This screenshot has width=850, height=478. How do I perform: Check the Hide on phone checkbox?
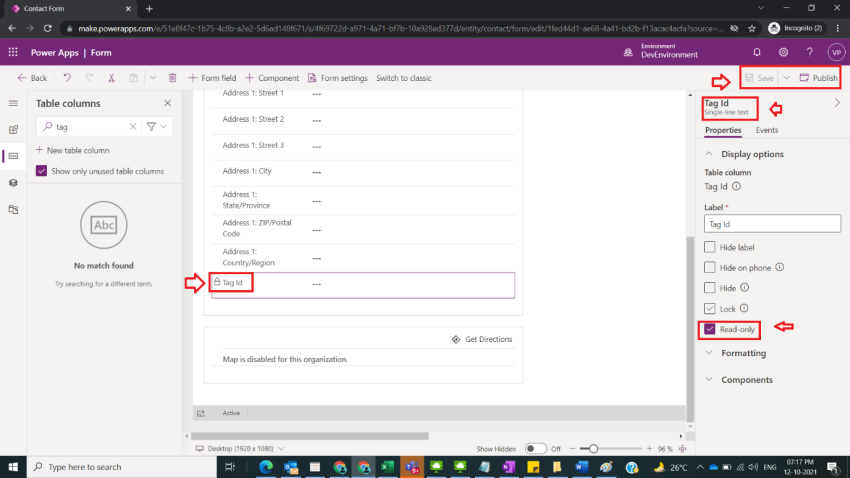pos(710,267)
